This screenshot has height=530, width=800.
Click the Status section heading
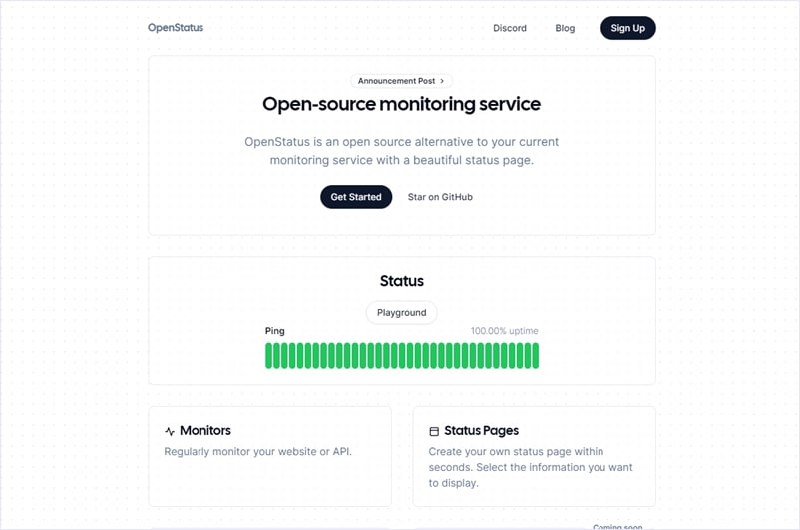point(402,281)
